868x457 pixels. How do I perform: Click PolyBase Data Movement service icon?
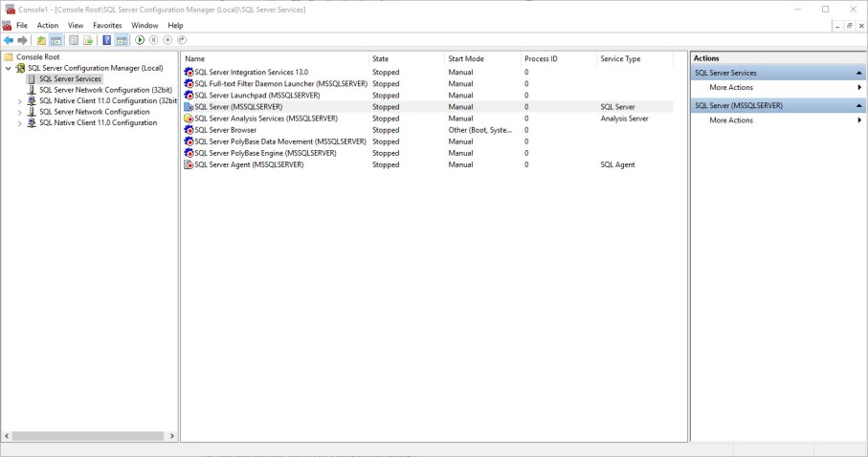click(x=189, y=141)
